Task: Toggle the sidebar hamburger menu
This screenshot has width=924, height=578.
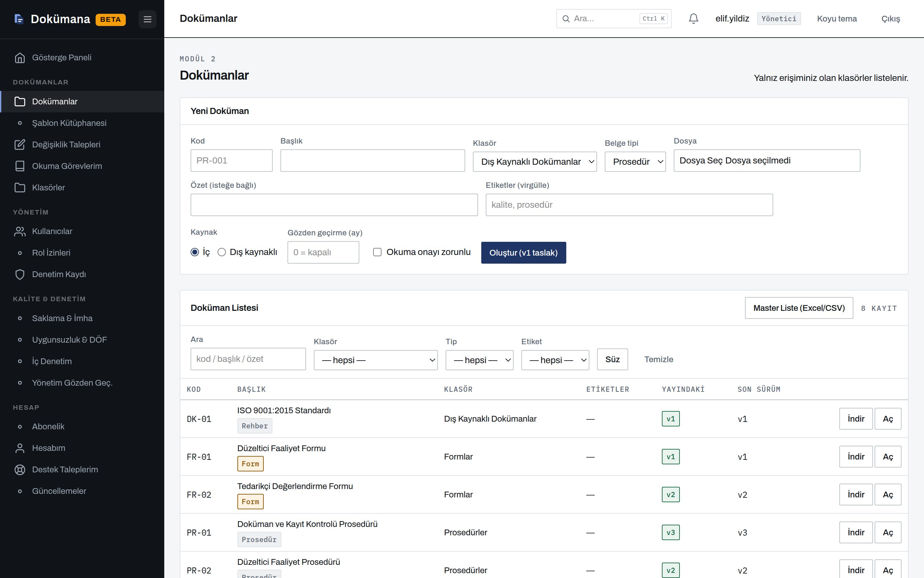Action: pos(147,19)
